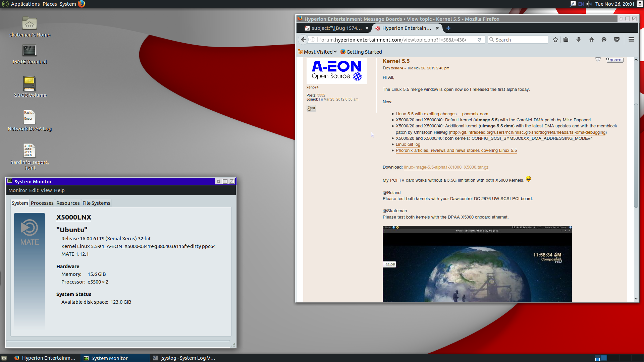The image size is (644, 362).
Task: Open git.infradead.org fsl-dma-debugging link
Action: (528, 132)
